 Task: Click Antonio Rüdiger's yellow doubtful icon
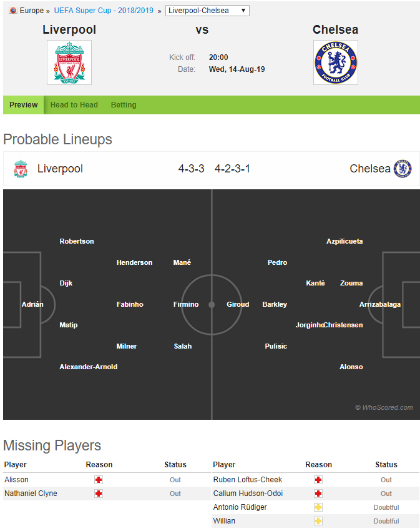pos(318,507)
